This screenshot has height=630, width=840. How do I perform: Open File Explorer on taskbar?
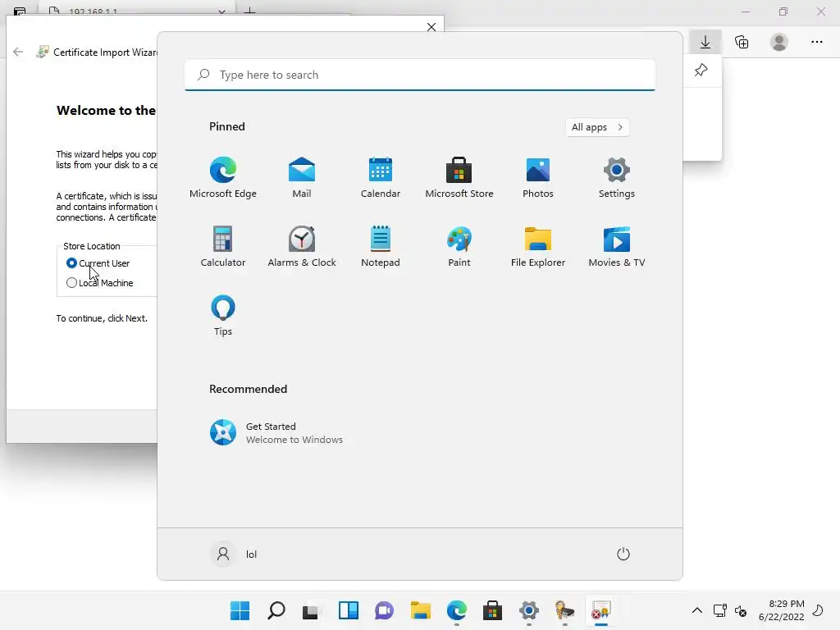421,610
